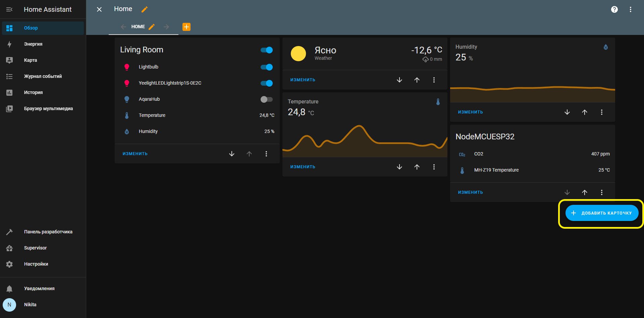Click the orange plus icon to add a view
This screenshot has width=644, height=318.
pyautogui.click(x=186, y=27)
